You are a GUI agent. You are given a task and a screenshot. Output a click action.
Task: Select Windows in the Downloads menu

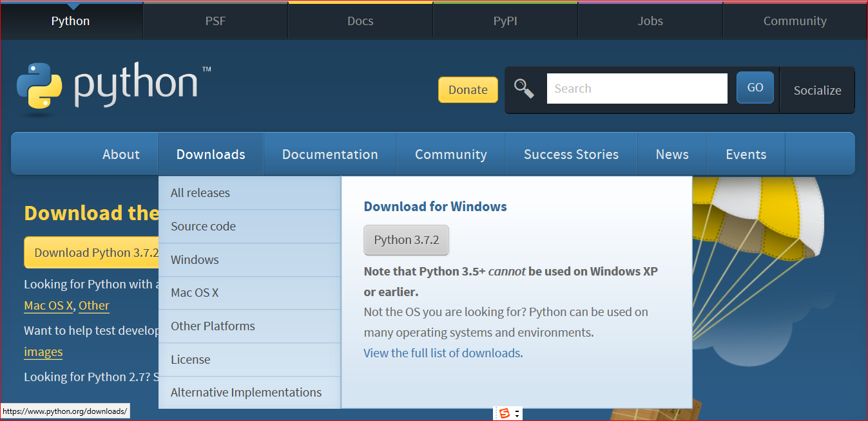249,260
